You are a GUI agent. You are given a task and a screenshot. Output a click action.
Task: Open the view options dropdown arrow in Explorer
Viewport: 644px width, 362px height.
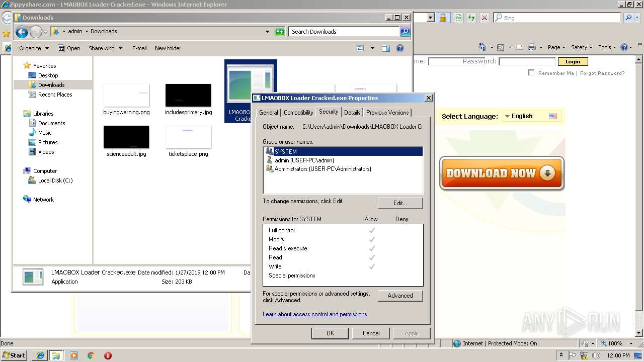(x=372, y=48)
